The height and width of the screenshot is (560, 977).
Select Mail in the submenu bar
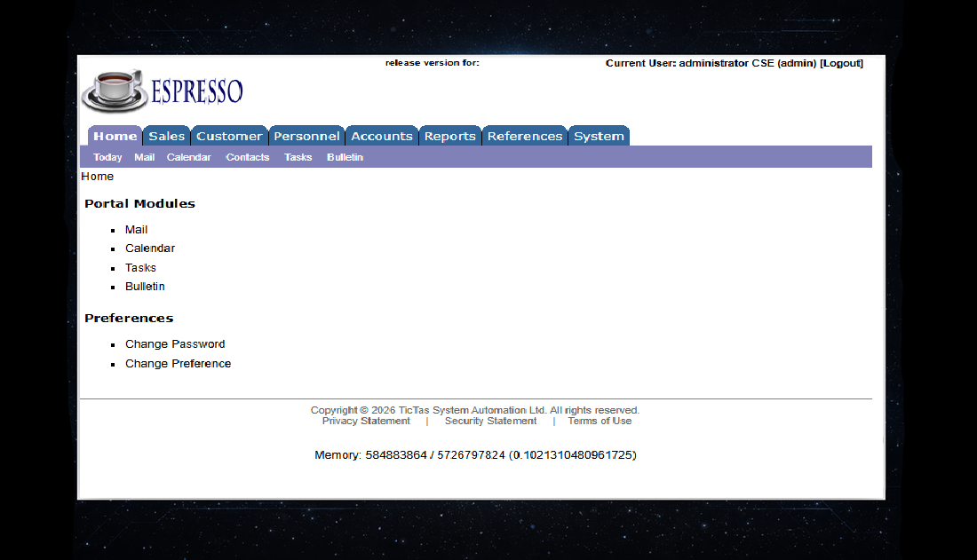[144, 156]
